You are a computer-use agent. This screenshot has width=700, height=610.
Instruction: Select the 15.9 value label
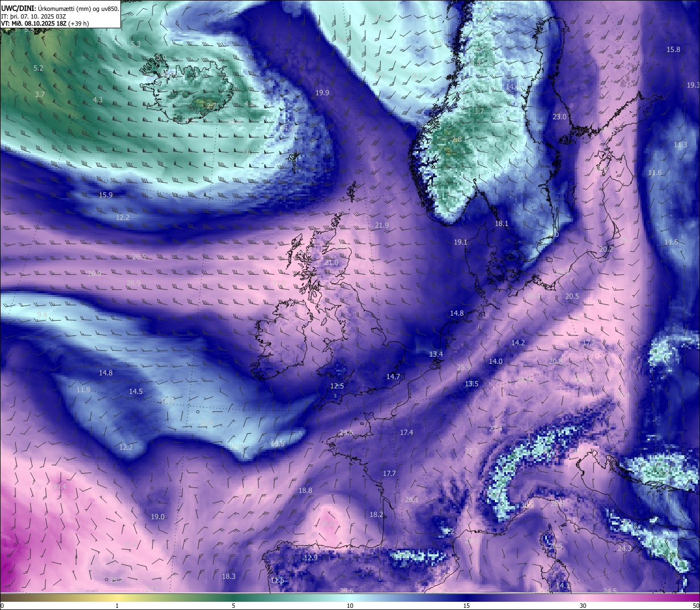click(106, 195)
